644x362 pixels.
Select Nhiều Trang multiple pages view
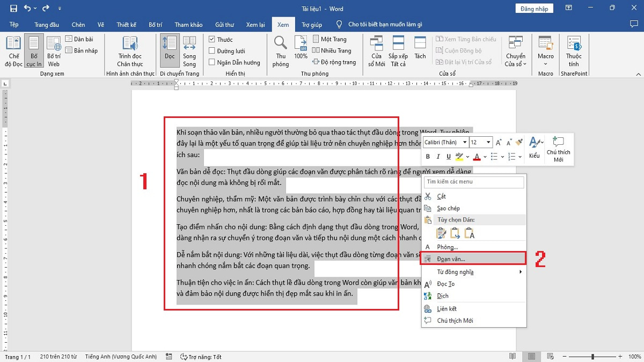pos(332,50)
